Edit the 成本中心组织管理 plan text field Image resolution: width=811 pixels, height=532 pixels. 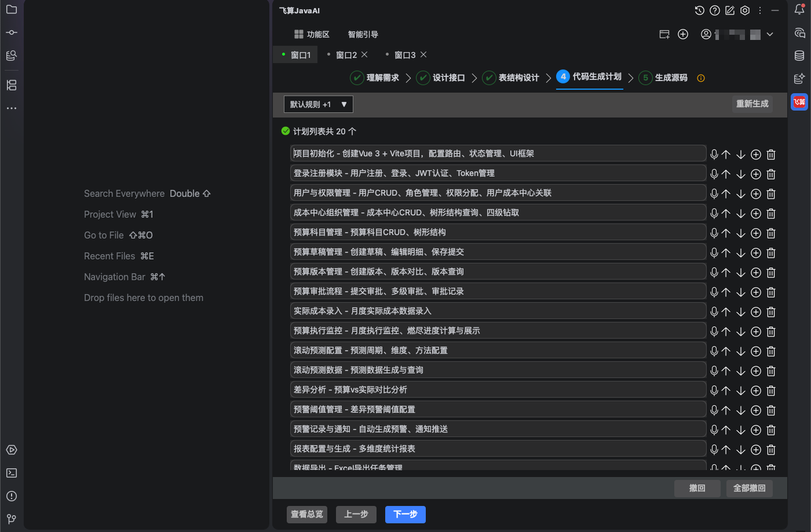tap(498, 213)
